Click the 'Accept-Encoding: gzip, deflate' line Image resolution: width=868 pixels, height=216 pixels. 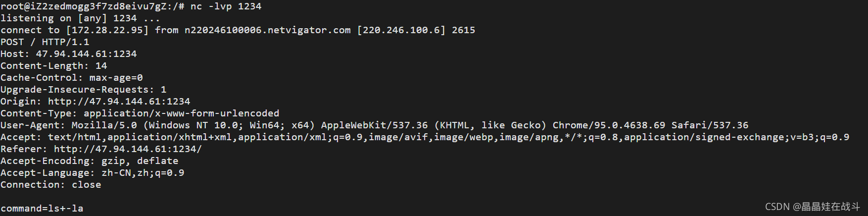point(90,161)
